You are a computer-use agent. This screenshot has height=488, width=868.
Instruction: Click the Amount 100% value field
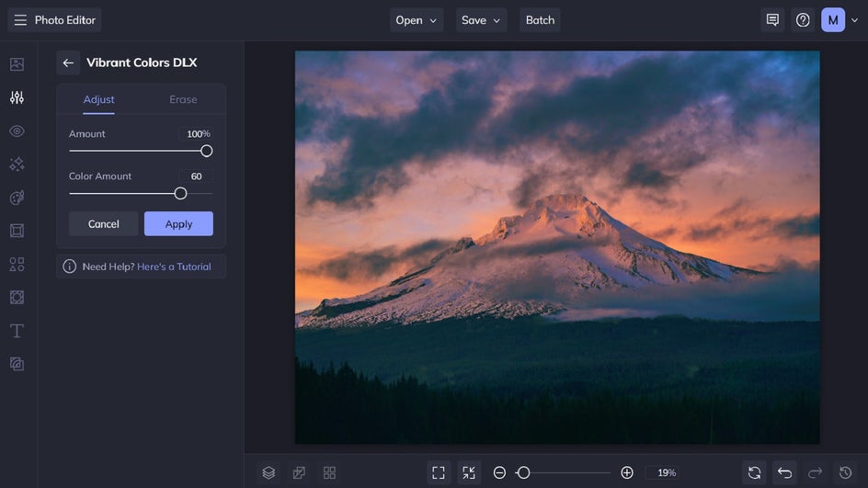click(199, 134)
